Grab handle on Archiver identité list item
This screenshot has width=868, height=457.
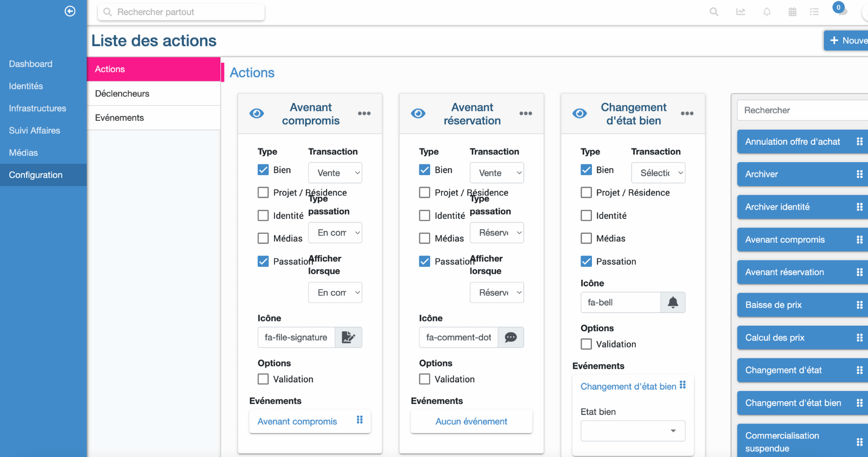(859, 207)
